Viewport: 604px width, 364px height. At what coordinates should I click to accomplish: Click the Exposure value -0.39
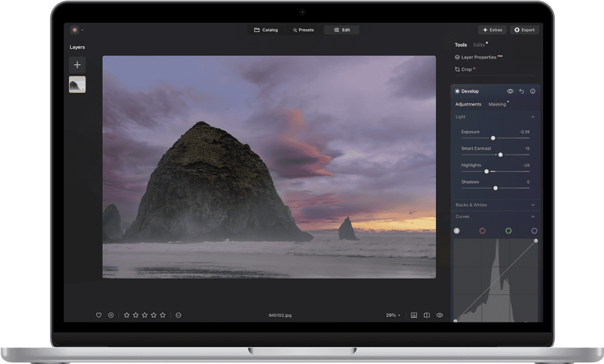point(524,132)
